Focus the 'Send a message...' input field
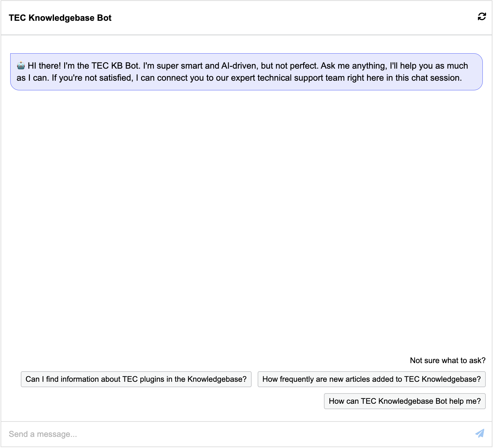Screen dimensions: 493x448 tap(235, 434)
